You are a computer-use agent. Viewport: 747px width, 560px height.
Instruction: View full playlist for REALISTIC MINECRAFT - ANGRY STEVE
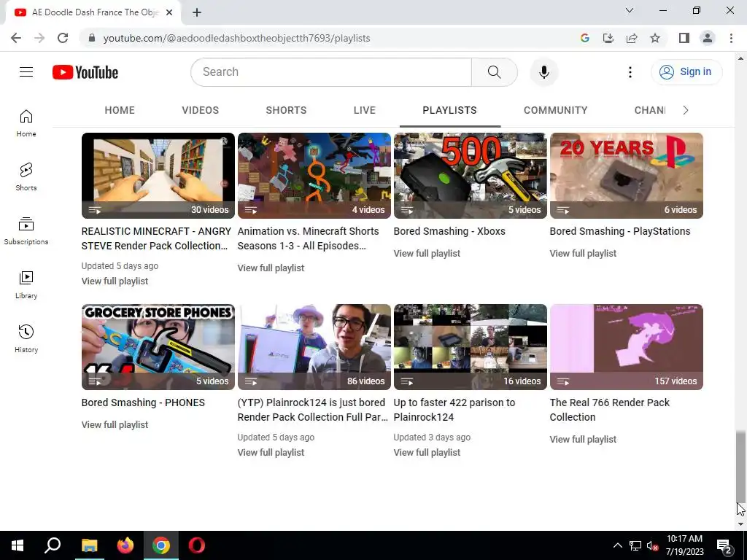[x=115, y=281]
